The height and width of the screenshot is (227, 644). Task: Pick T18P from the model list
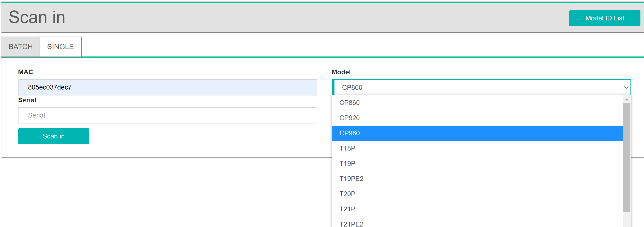click(x=477, y=148)
